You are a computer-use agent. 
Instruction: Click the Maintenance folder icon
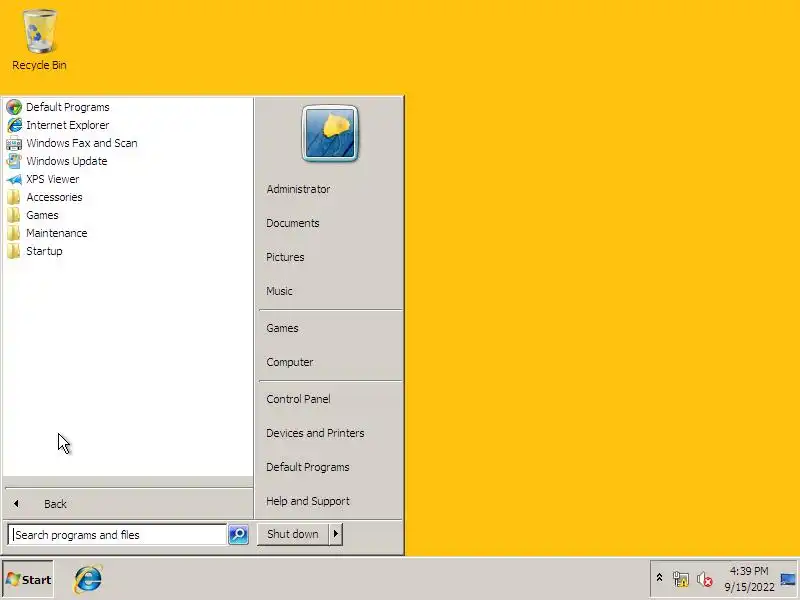[x=14, y=233]
